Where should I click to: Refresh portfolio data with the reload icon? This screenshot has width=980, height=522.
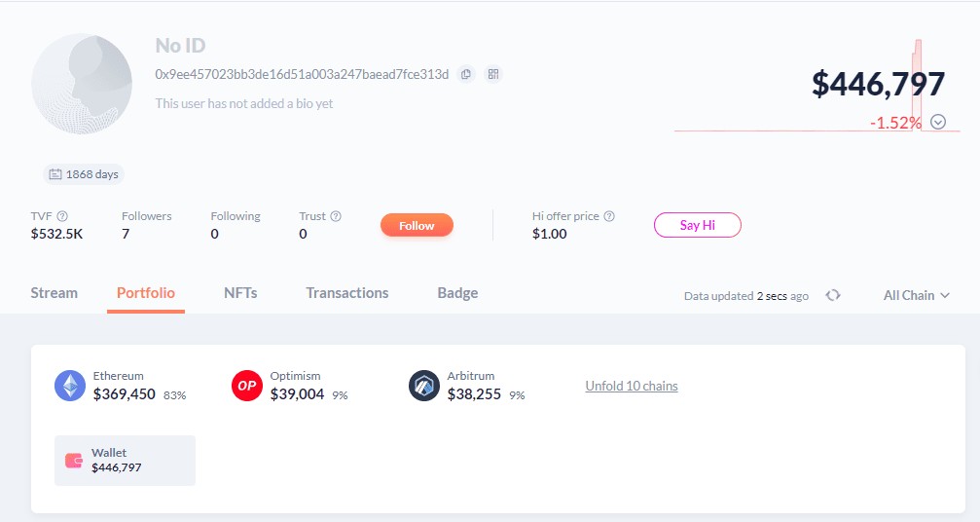833,295
